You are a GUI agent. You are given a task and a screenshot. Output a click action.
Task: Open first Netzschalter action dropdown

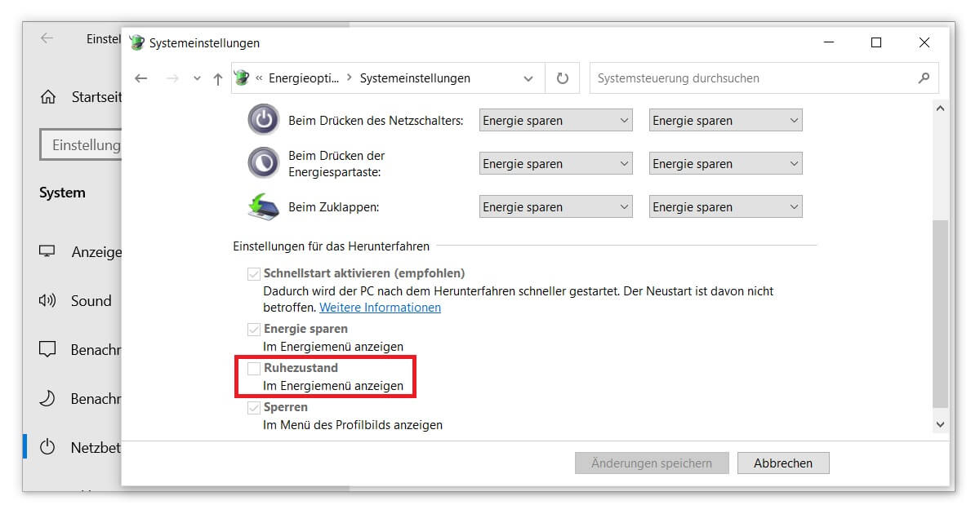pos(555,121)
